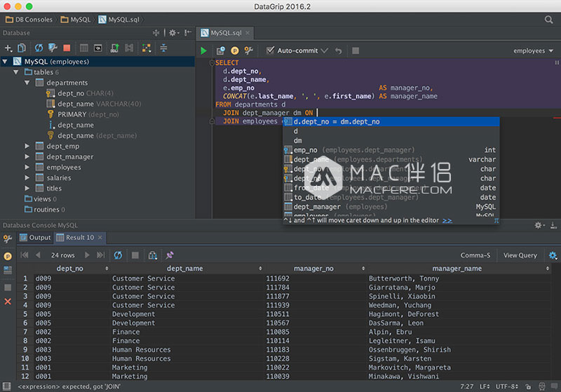This screenshot has height=392, width=561.
Task: Expand the dept_emp table node
Action: [27, 146]
